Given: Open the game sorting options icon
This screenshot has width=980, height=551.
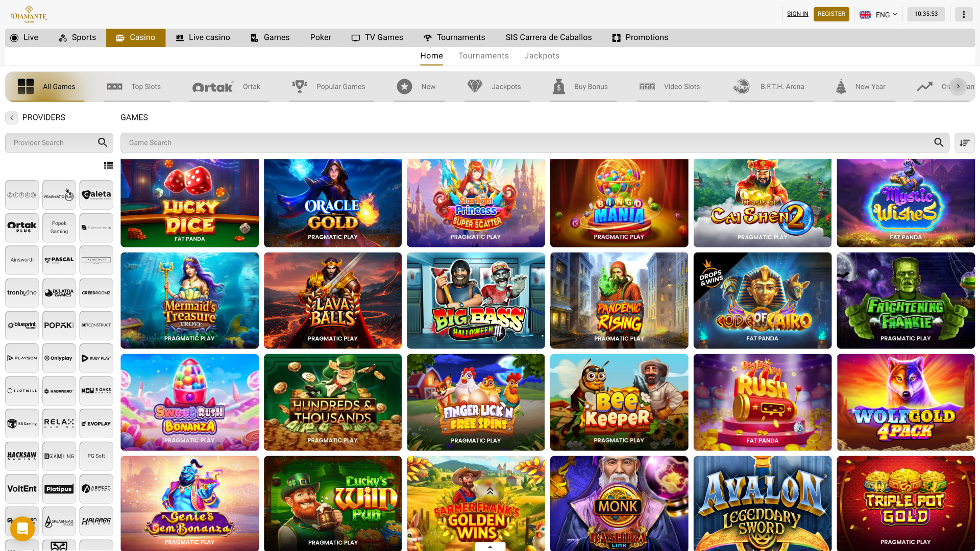Looking at the screenshot, I should pos(964,143).
